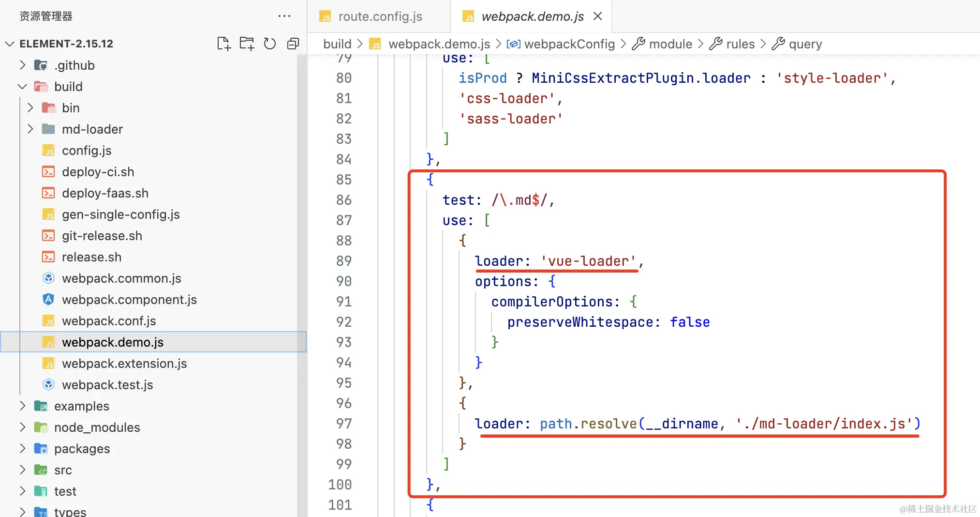Click 'MiniCssExtractPlugin' on line 80
The width and height of the screenshot is (980, 517).
pos(613,78)
